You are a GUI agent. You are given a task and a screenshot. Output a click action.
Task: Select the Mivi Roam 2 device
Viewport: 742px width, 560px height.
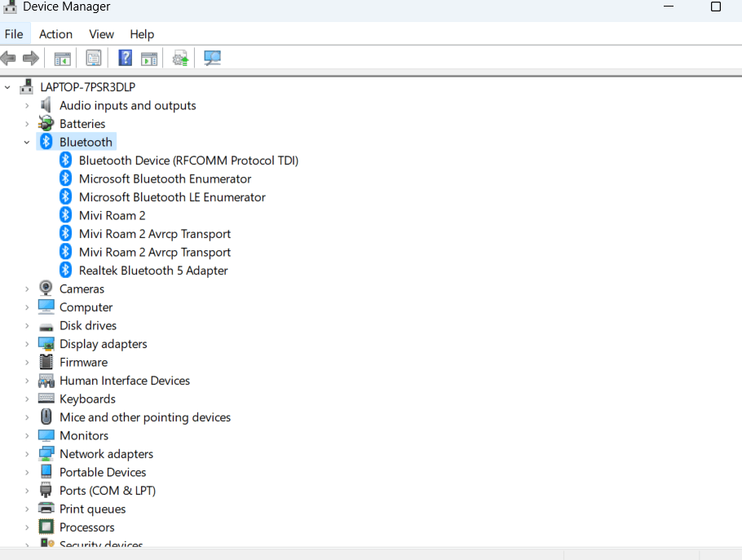point(113,214)
